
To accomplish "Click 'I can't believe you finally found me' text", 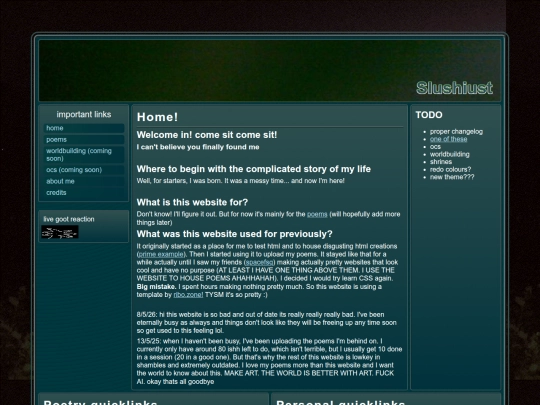I will (x=198, y=147).
